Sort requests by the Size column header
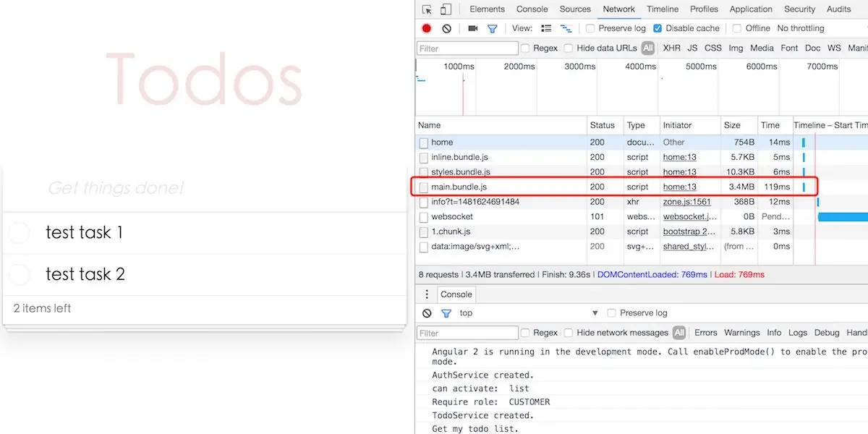Screen dimensions: 868x434 pos(739,125)
